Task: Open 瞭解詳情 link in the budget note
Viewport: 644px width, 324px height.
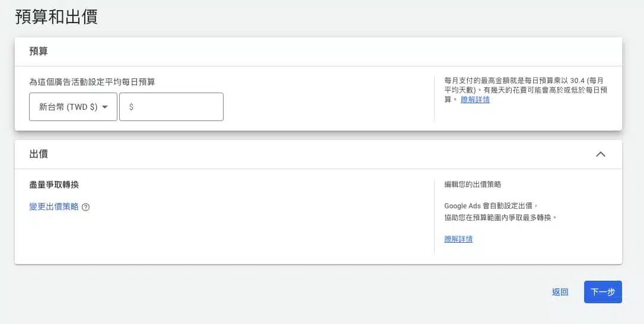Action: (475, 100)
